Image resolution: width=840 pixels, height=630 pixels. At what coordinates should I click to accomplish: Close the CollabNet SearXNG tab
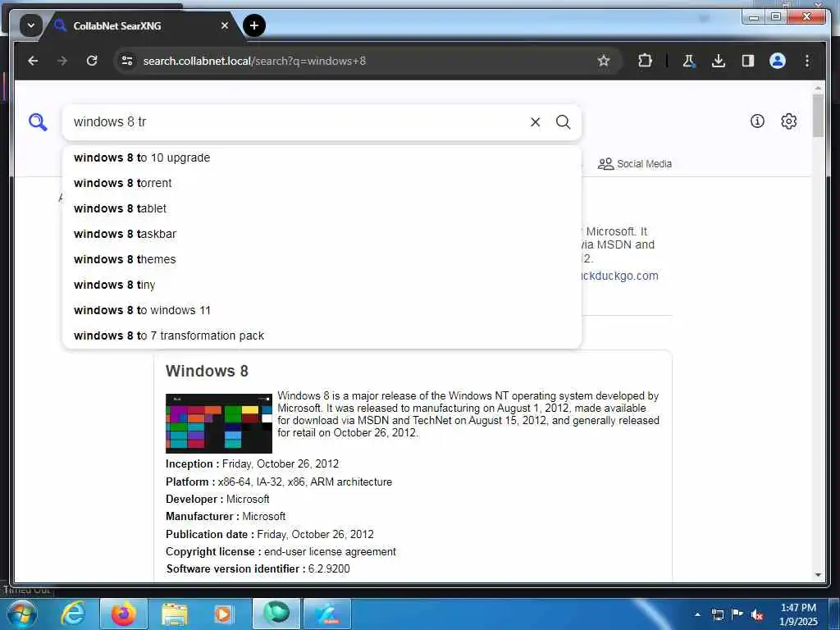(x=225, y=25)
